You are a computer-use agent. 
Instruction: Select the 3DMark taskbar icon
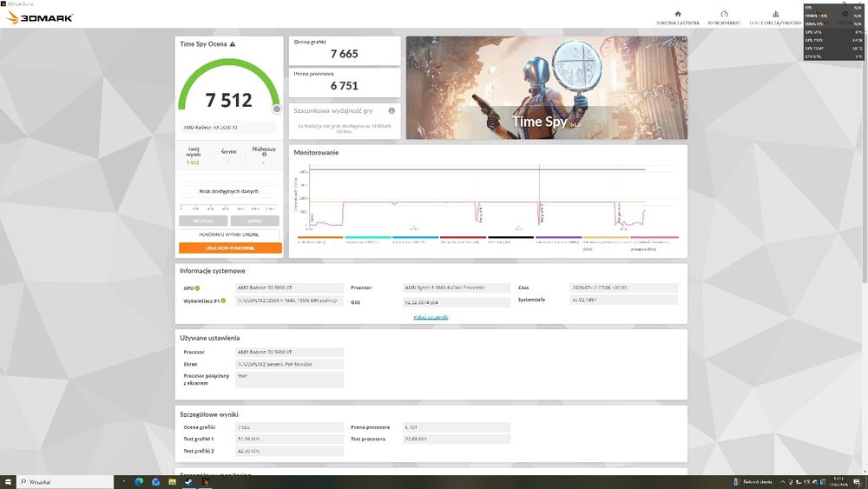[x=206, y=482]
